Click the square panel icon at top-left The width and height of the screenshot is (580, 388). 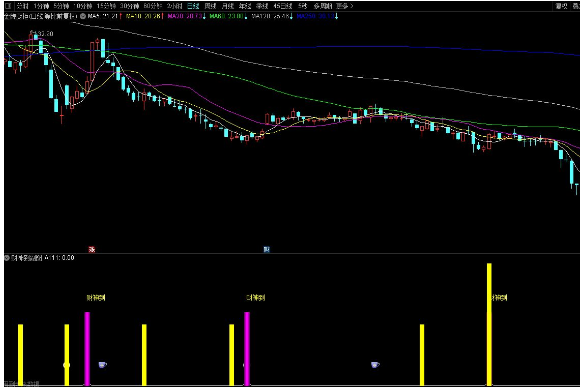[x=8, y=6]
